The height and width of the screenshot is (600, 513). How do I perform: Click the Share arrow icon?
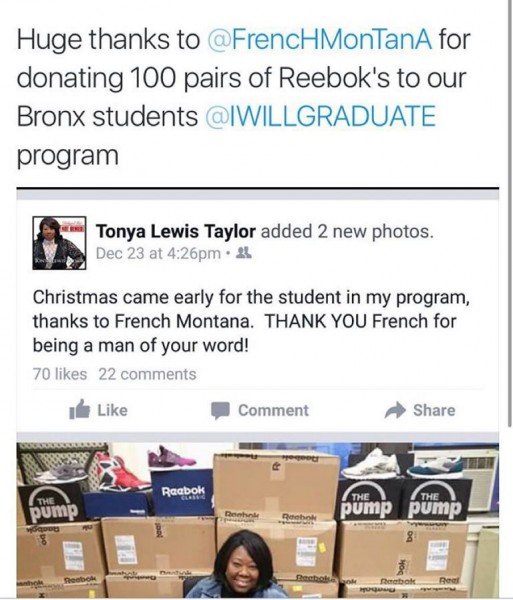pos(395,410)
